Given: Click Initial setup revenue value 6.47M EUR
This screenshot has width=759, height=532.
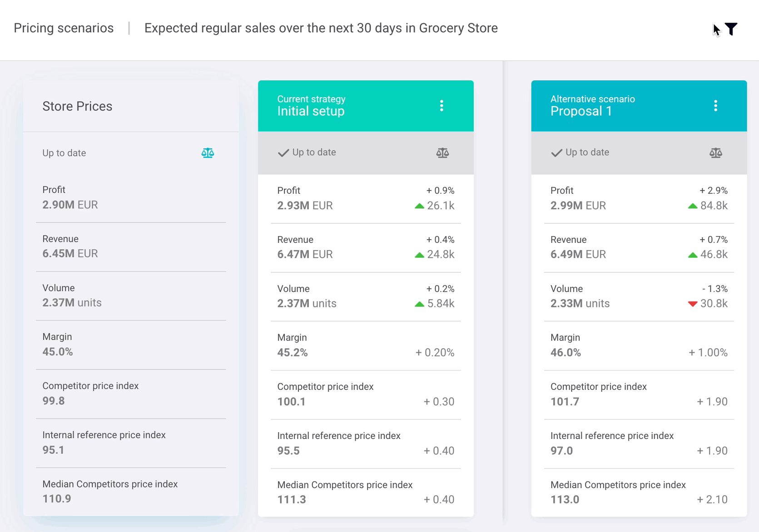Looking at the screenshot, I should (x=305, y=255).
